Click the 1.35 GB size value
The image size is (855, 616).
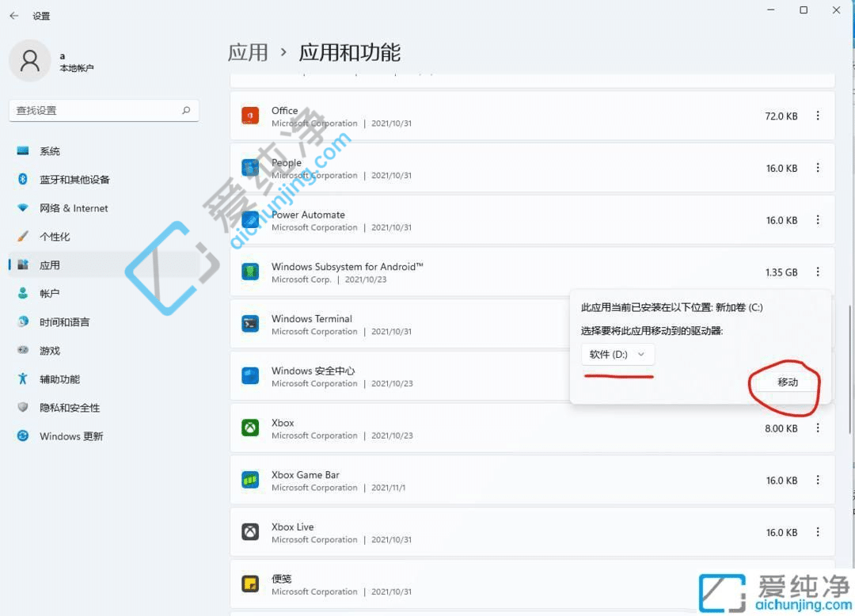(781, 272)
